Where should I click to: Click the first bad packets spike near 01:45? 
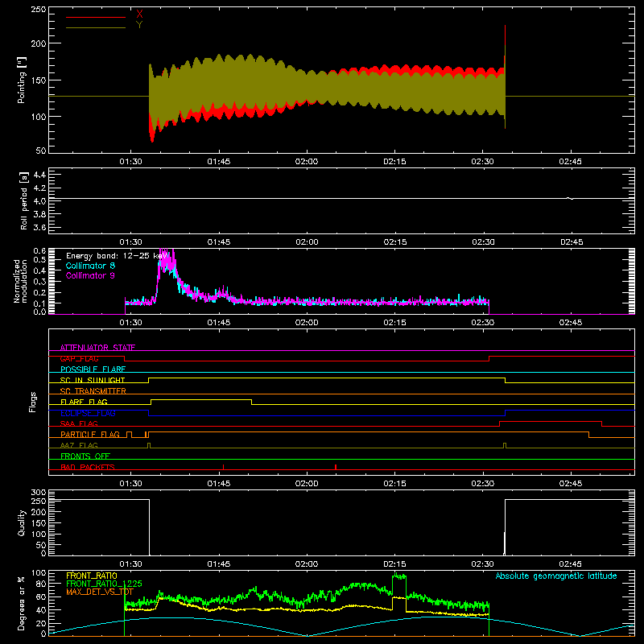[x=223, y=467]
